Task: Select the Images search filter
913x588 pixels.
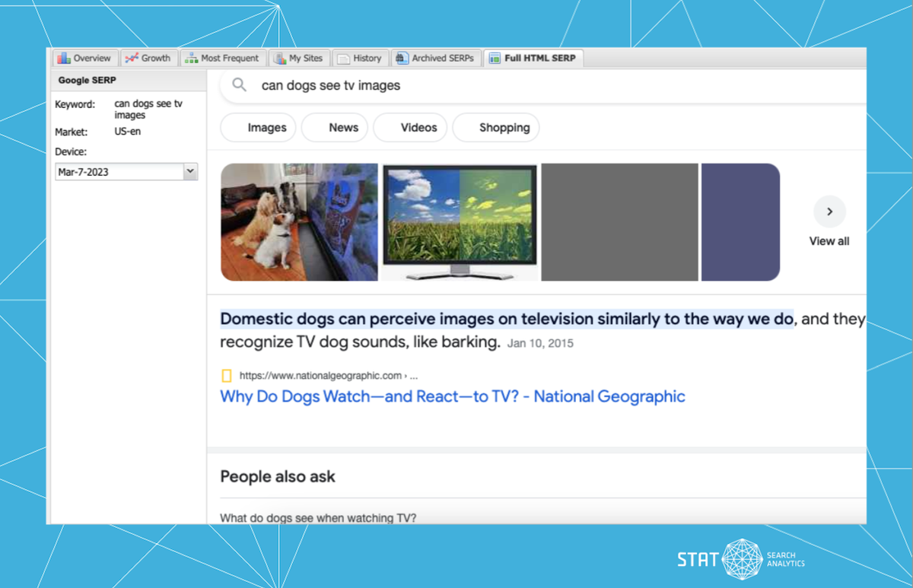Action: point(258,127)
